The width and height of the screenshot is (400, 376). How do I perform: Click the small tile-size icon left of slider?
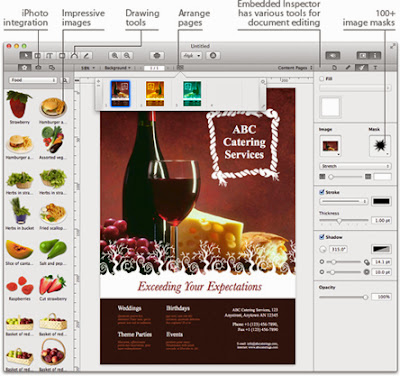pyautogui.click(x=322, y=176)
